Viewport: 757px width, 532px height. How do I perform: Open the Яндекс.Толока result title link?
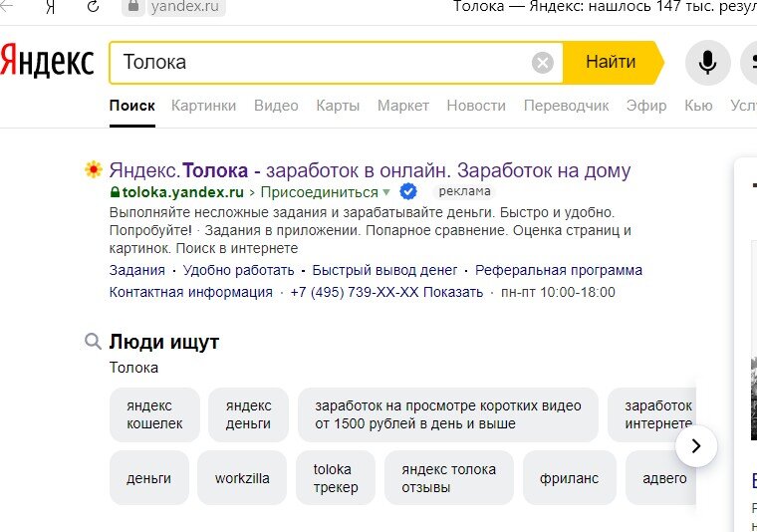tap(370, 170)
